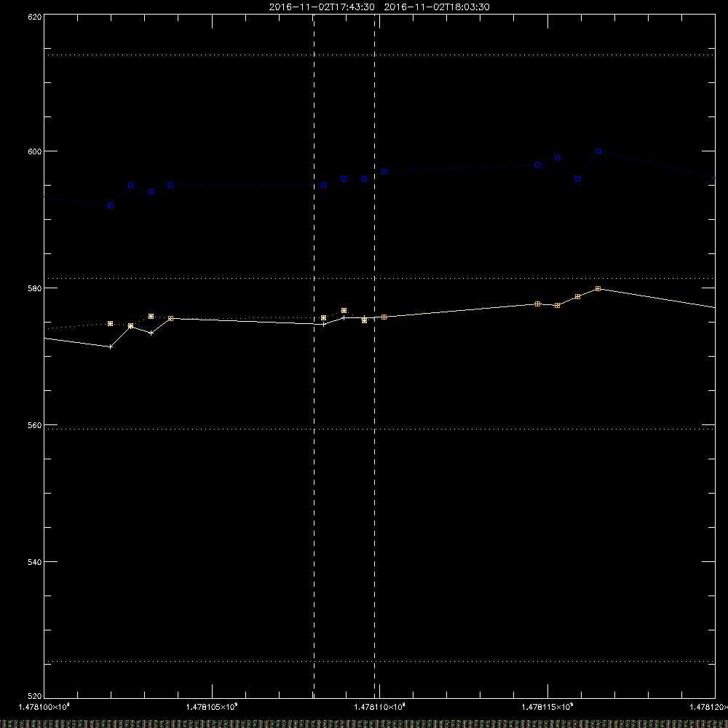Click the highest orange square marker near 580
Viewport: 728px width, 728px height.
point(598,289)
